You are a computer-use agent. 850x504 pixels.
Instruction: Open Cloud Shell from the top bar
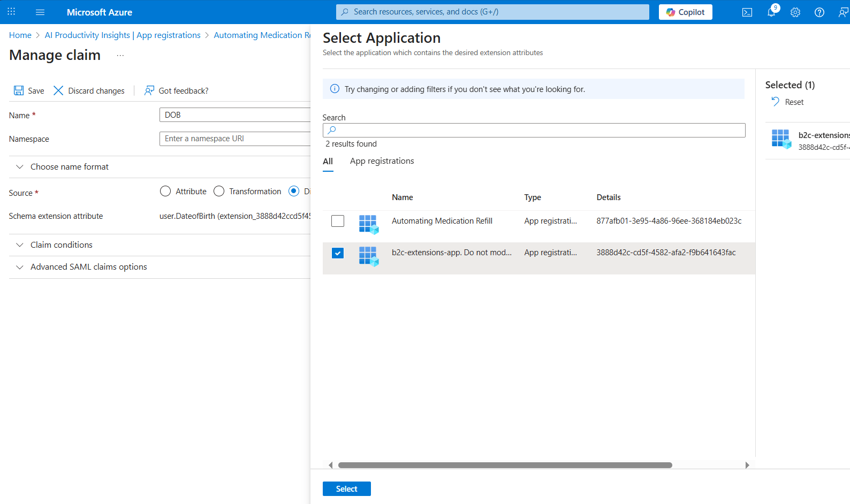point(747,12)
